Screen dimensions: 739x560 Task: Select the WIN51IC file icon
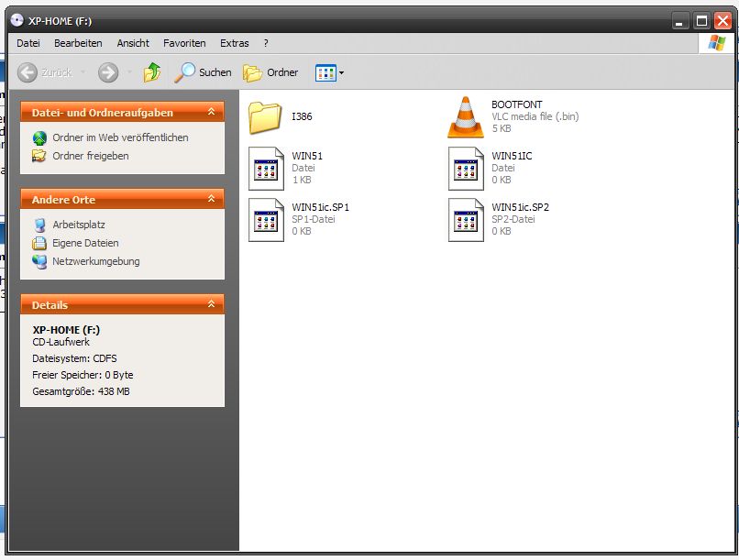tap(466, 169)
